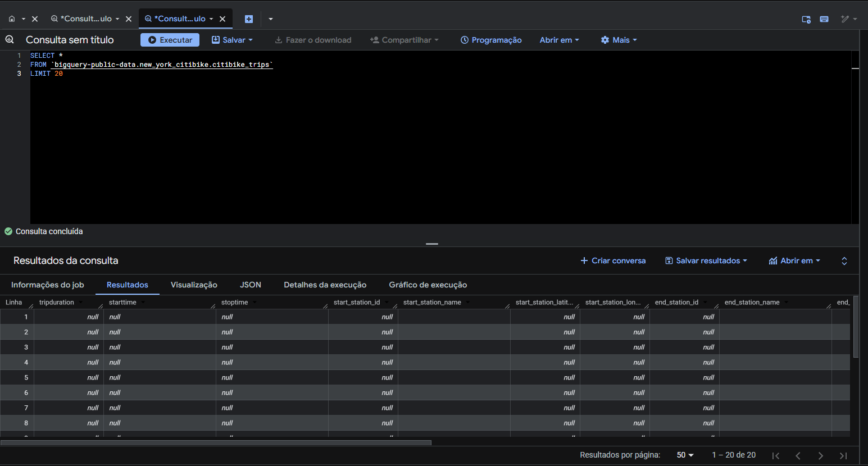Open Detalhes da execução tab

[325, 285]
